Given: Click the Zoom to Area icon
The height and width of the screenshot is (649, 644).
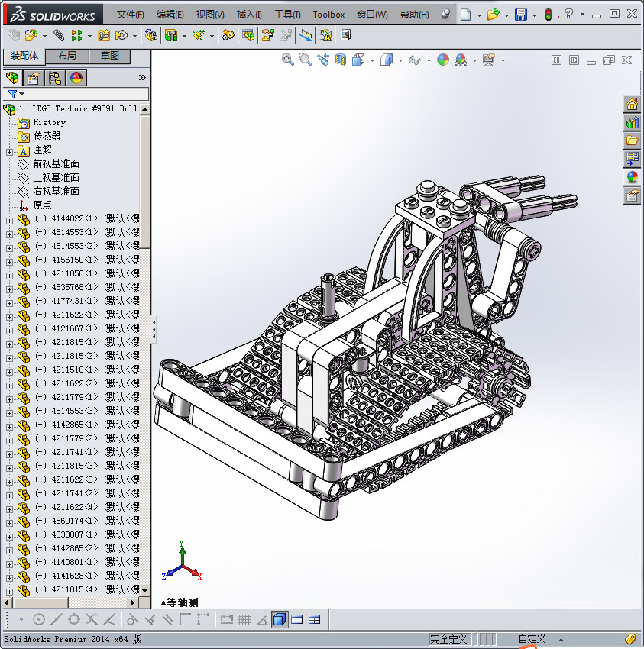Looking at the screenshot, I should click(x=306, y=60).
